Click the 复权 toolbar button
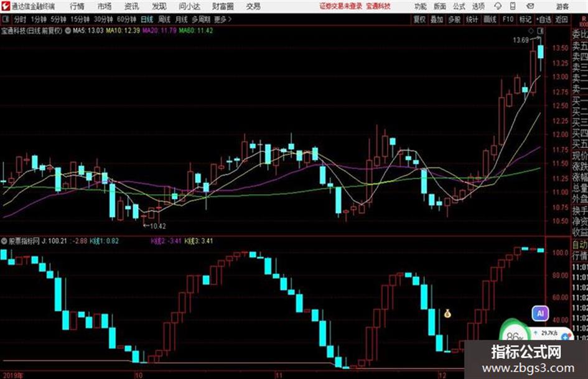The image size is (588, 379). click(419, 19)
